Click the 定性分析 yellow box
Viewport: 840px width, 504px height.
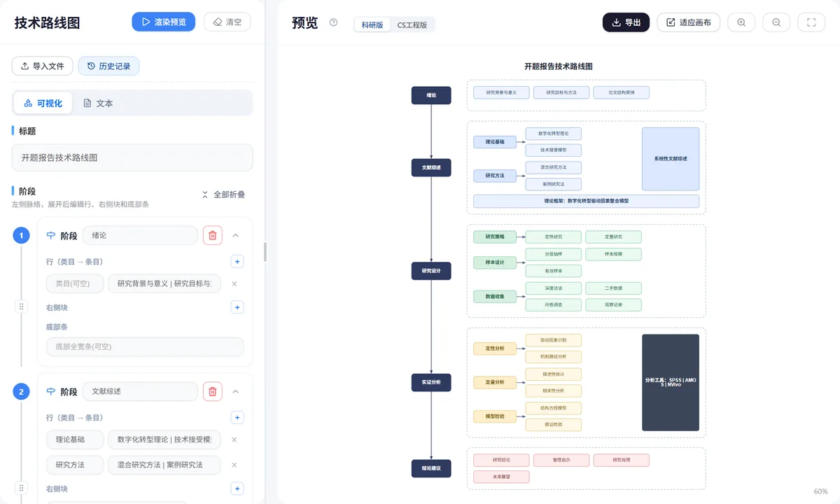click(x=495, y=348)
